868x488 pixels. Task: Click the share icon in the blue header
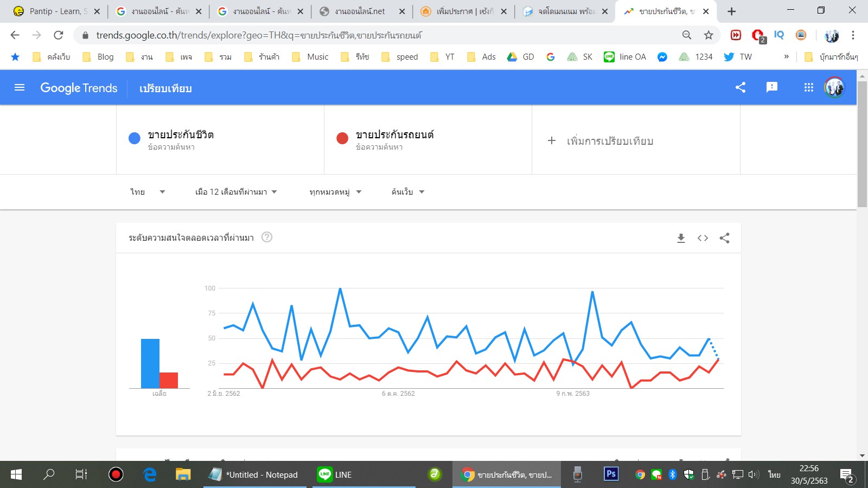(741, 87)
